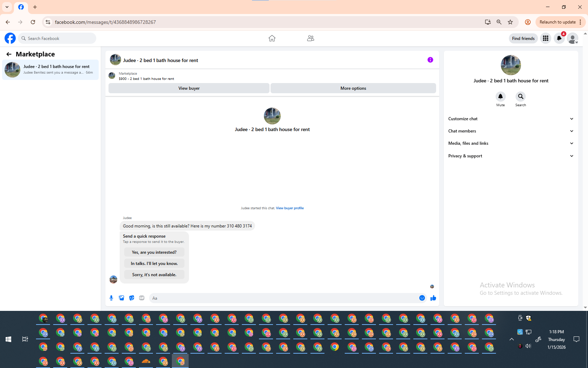Start a voice clip with the microphone icon
The width and height of the screenshot is (588, 368).
[111, 298]
